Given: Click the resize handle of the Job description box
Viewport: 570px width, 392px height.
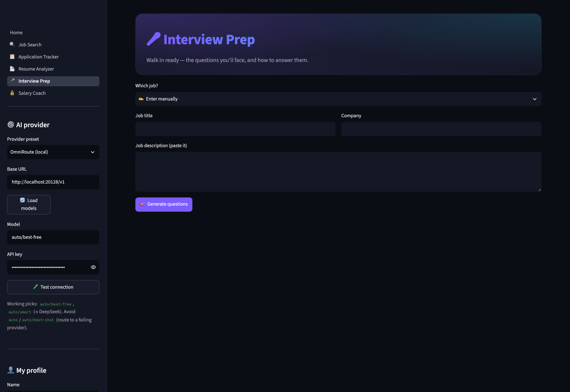Looking at the screenshot, I should 540,190.
